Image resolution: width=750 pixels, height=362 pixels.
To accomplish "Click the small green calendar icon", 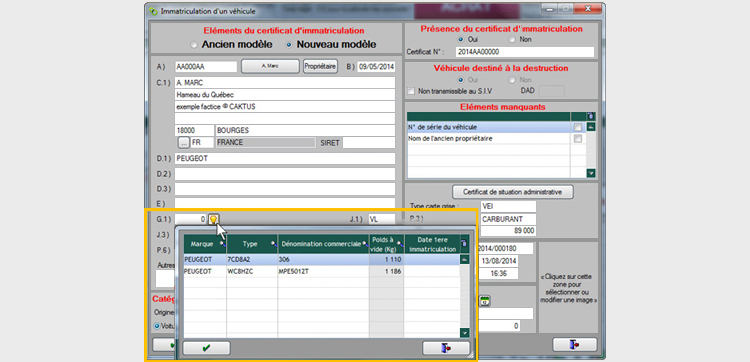I will point(485,301).
